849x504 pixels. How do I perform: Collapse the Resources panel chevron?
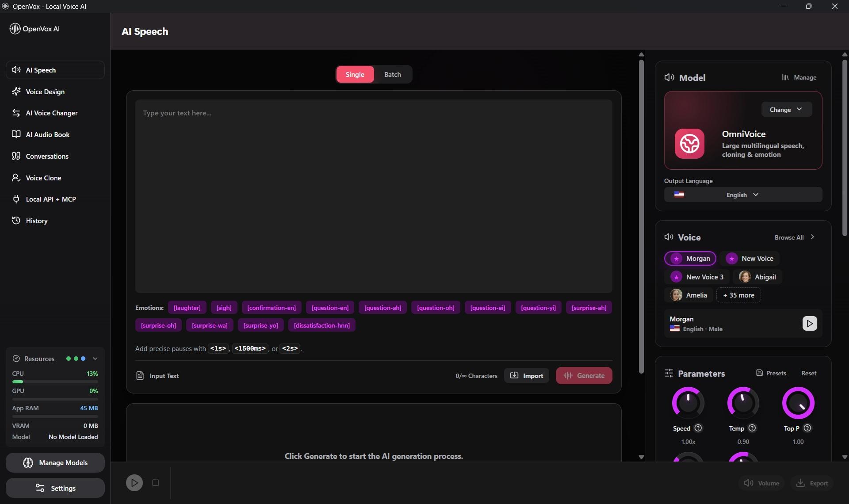click(95, 359)
